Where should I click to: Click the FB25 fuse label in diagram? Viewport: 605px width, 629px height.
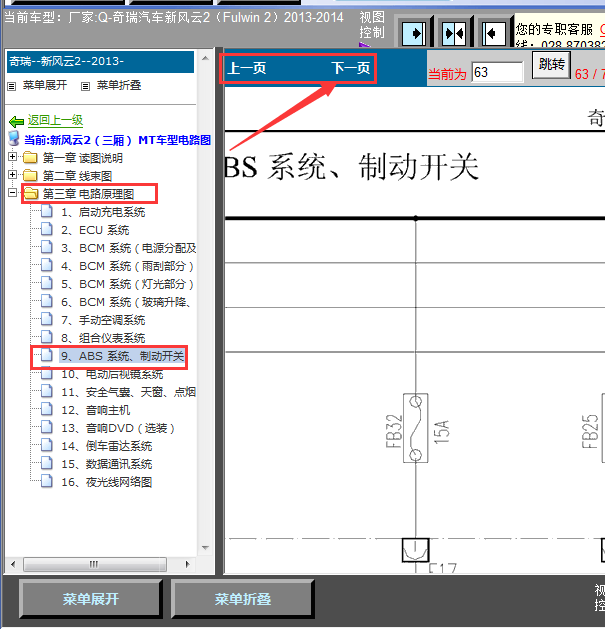(590, 431)
